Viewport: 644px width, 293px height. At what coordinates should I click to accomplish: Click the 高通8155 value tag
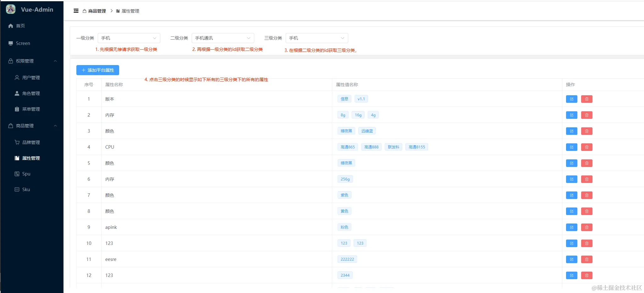pyautogui.click(x=417, y=147)
